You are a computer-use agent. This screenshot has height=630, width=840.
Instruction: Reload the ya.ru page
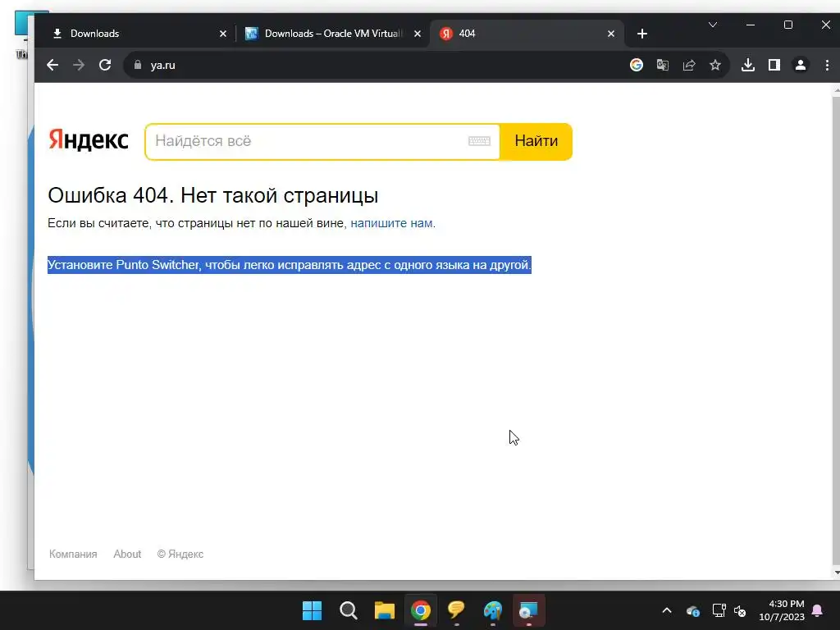click(105, 66)
